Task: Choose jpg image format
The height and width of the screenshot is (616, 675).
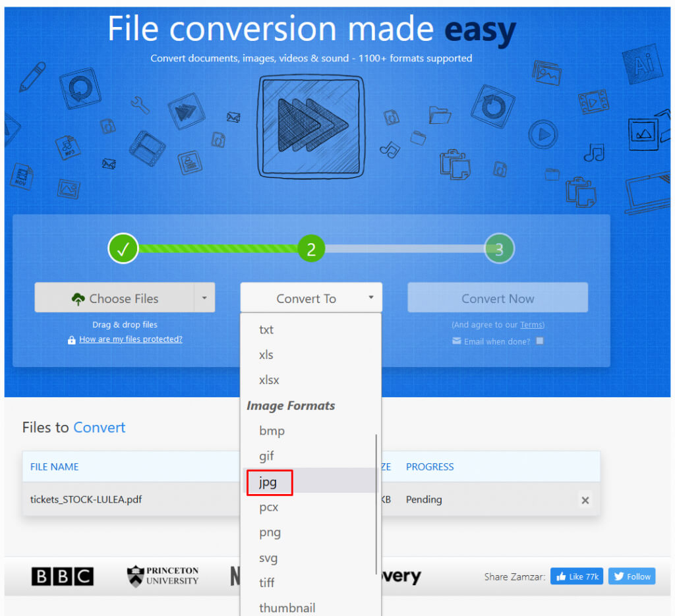Action: click(x=268, y=482)
